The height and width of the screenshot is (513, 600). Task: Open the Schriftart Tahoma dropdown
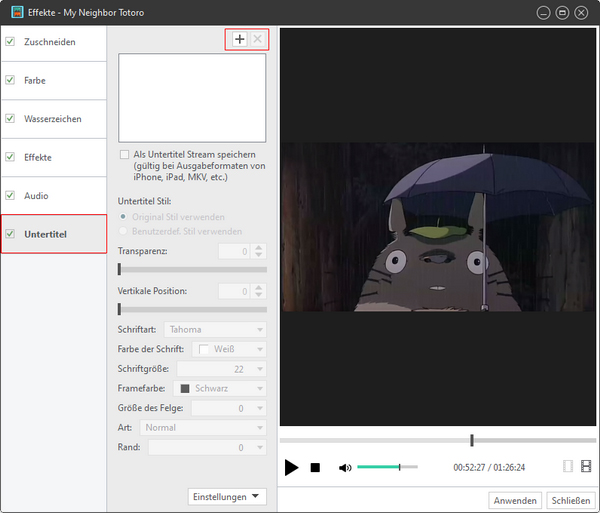(215, 329)
